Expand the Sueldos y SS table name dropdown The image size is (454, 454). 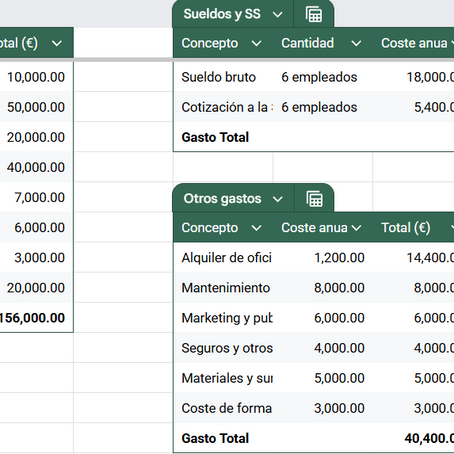point(277,15)
